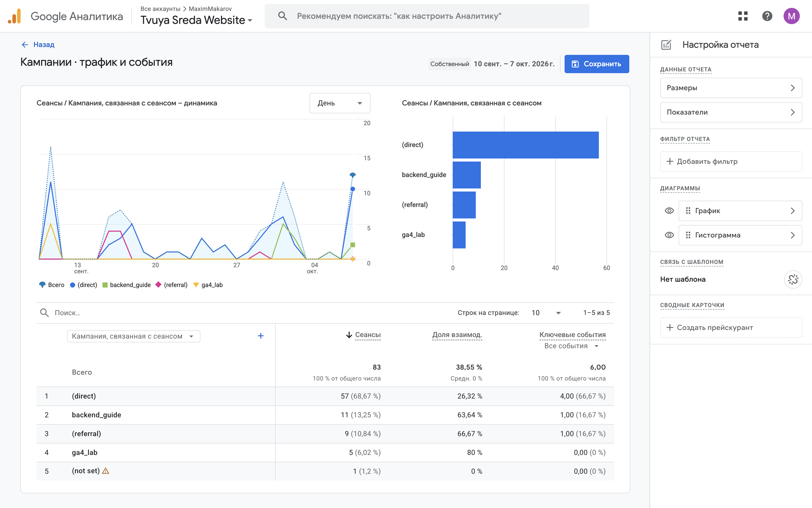The image size is (812, 508).
Task: Click the Google Analytics logo icon
Action: click(14, 16)
